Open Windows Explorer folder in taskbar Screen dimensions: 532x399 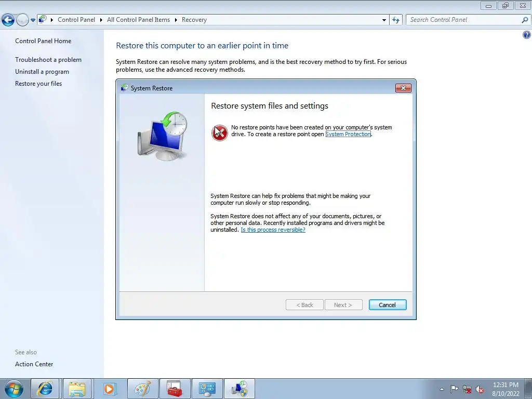coord(77,389)
